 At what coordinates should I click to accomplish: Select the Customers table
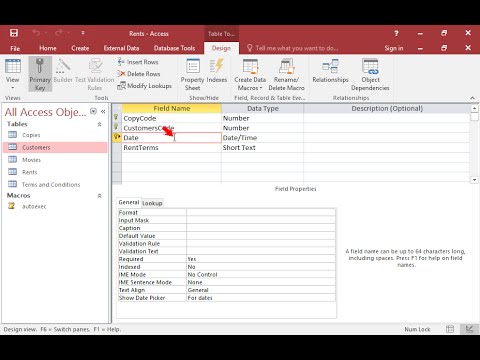tap(55, 147)
